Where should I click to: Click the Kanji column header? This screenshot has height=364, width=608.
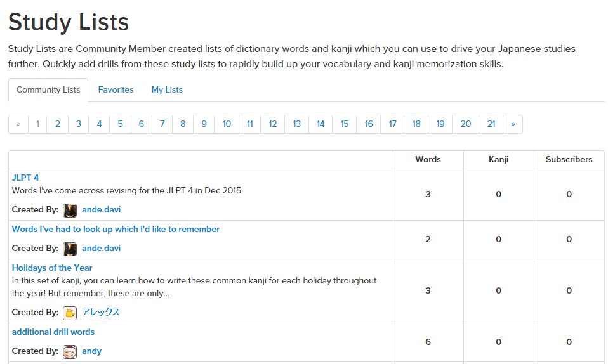pos(498,160)
